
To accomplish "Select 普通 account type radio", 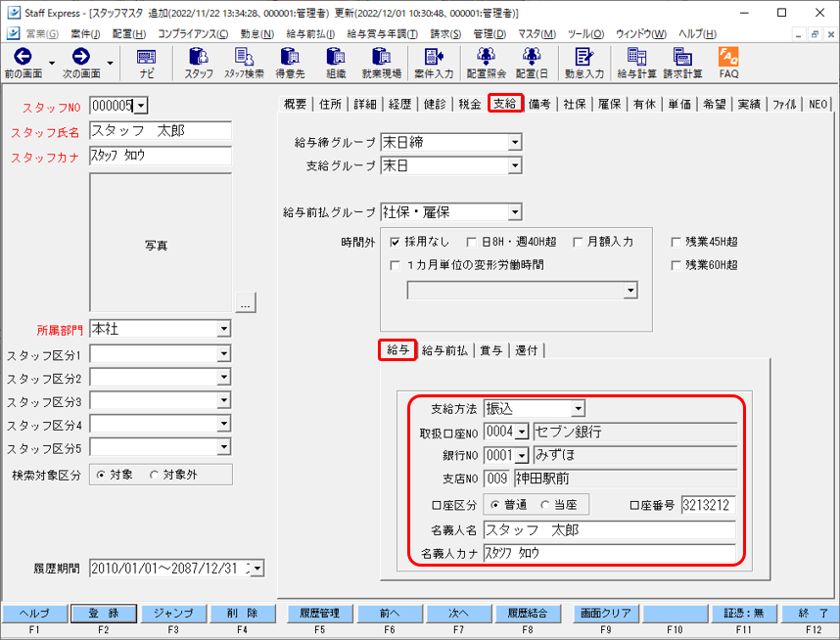I will pyautogui.click(x=495, y=505).
